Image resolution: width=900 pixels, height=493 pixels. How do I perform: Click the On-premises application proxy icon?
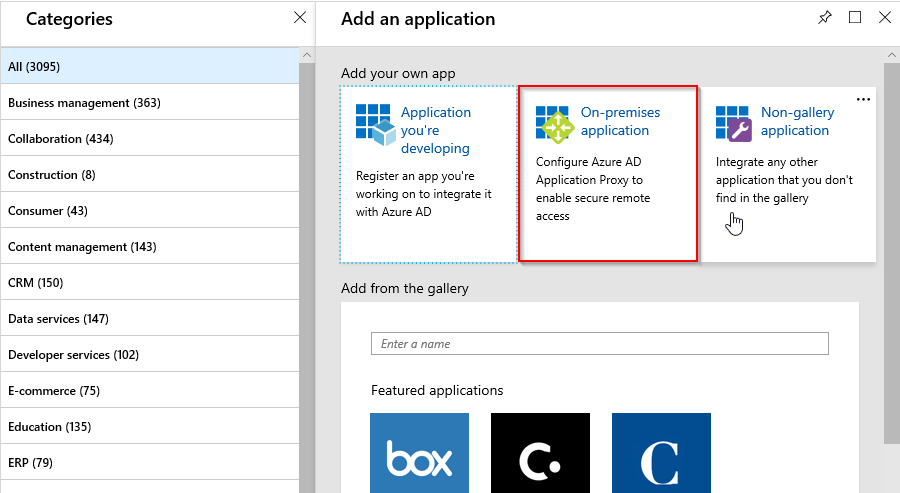[553, 124]
